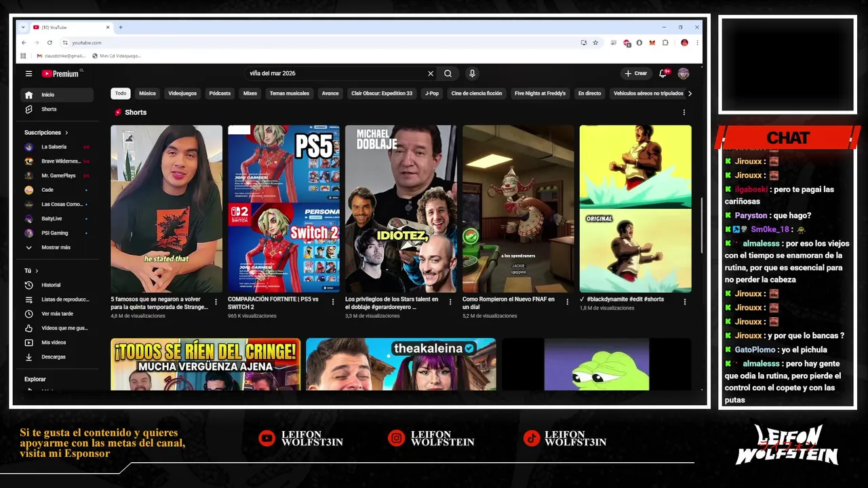
Task: Open options menu for Nuevo FNAF short
Action: [568, 302]
